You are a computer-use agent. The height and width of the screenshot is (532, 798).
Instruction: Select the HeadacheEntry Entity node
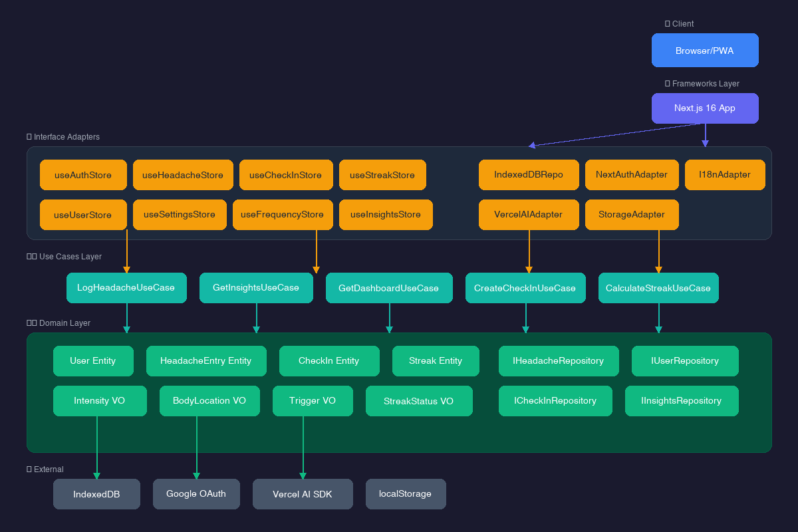pos(206,361)
